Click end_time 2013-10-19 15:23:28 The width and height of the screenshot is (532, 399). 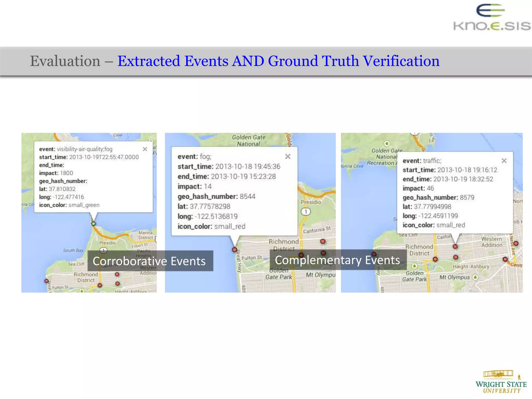(x=227, y=177)
